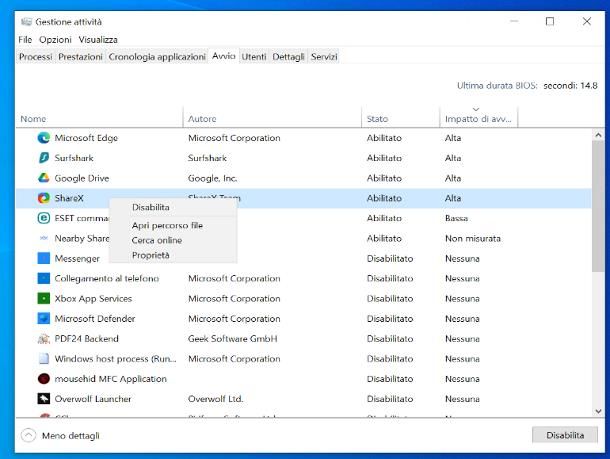Click the scrollbar up arrow

click(598, 135)
